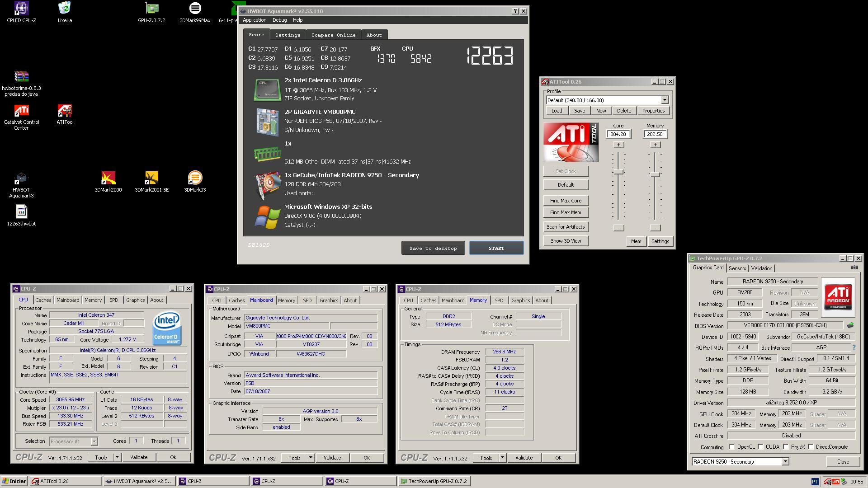Click the Bus Interface question mark icon

pyautogui.click(x=854, y=347)
